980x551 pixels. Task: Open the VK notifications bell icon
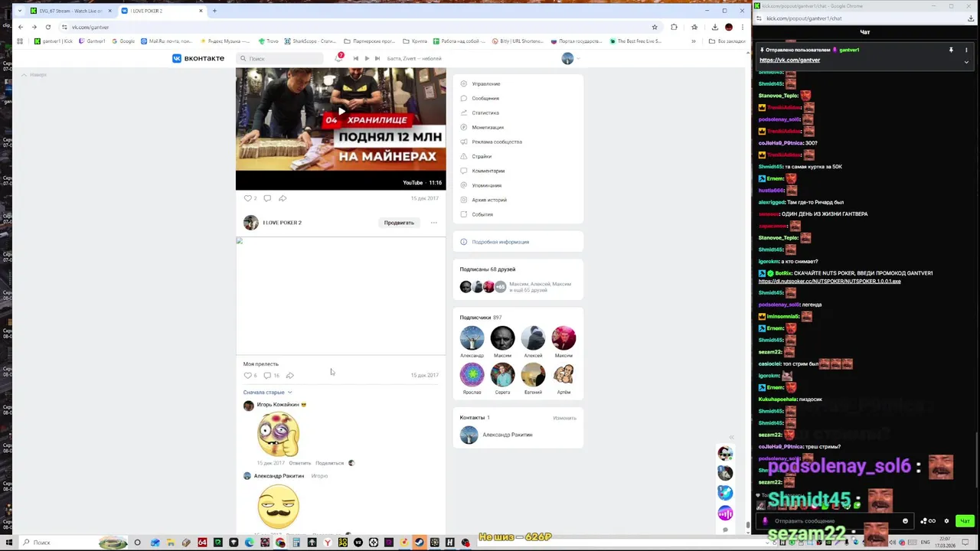tap(338, 58)
